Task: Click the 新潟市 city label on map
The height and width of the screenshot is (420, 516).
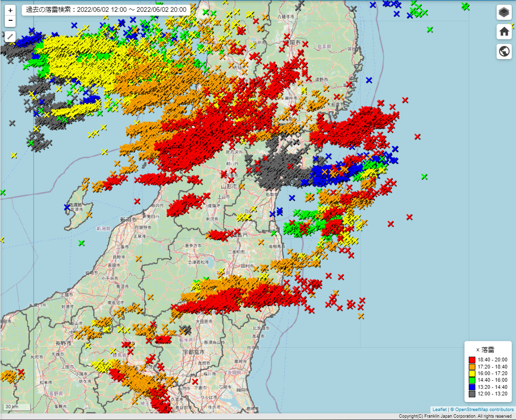Action: pos(128,220)
